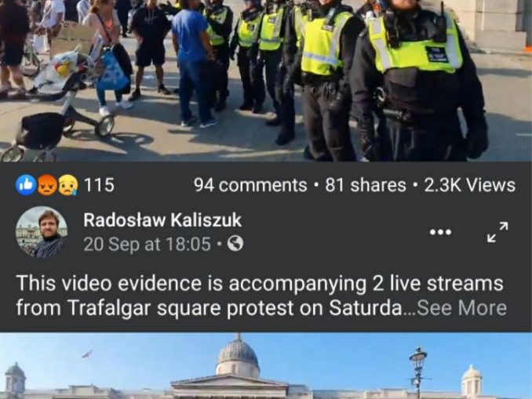This screenshot has height=399, width=532.
Task: Open Radosław Kaliszuk's profile picture
Action: (42, 232)
